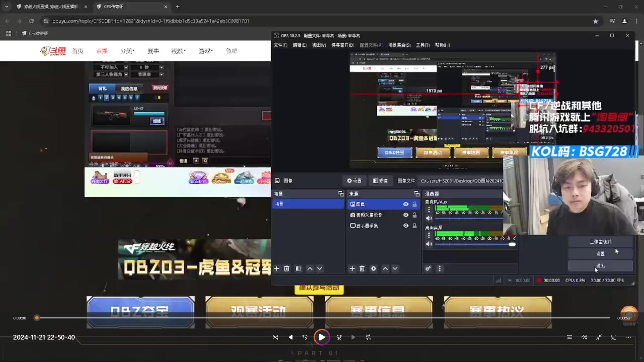Toggle the lock of the 视频采集设备 source
The image size is (644, 362).
click(415, 215)
